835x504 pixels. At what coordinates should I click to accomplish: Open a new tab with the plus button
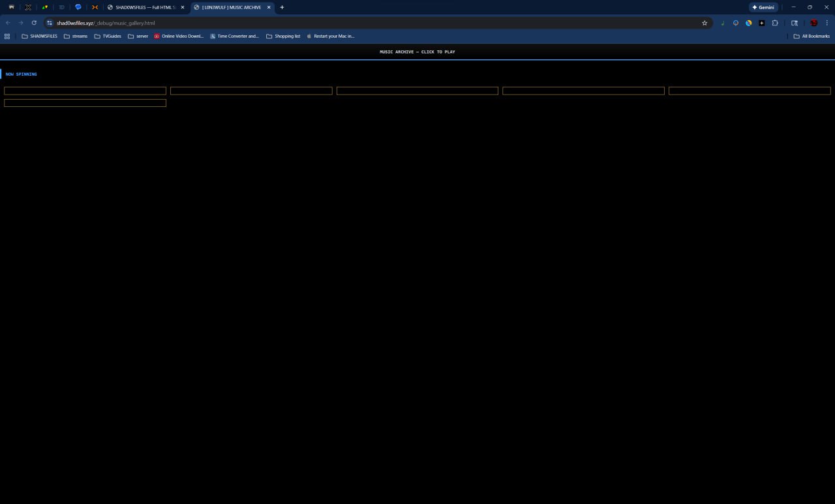(282, 7)
